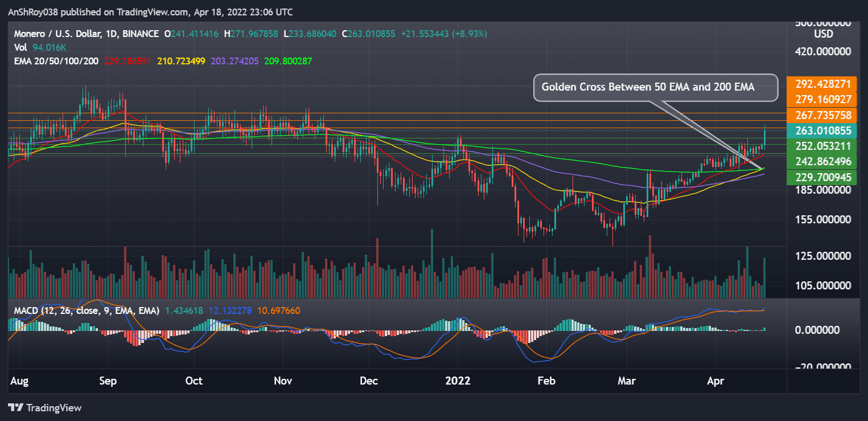Image resolution: width=868 pixels, height=421 pixels.
Task: Select the 2022 label on the time axis
Action: point(458,381)
